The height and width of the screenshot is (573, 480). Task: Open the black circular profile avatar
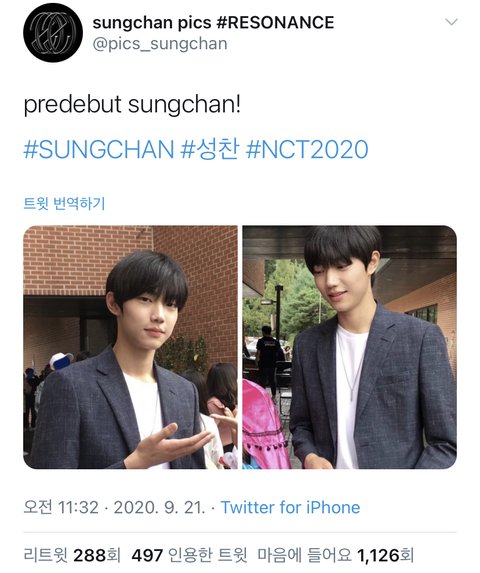click(53, 33)
